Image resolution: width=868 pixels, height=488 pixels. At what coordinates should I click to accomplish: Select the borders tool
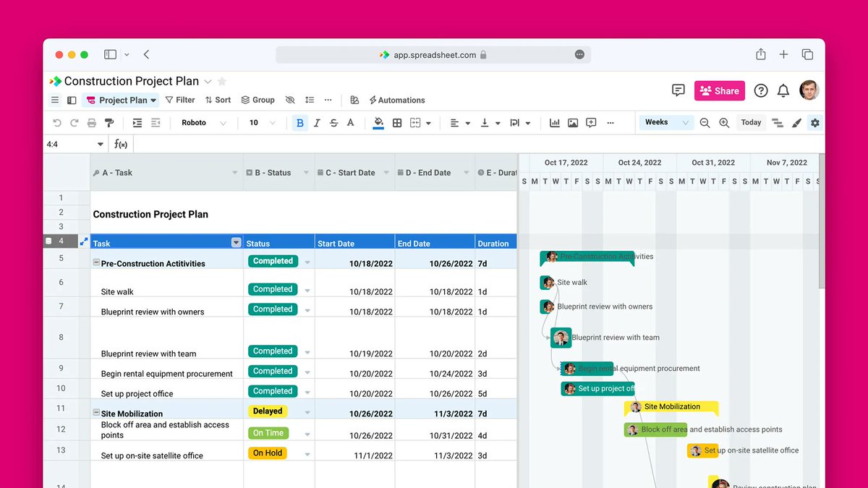pyautogui.click(x=396, y=123)
